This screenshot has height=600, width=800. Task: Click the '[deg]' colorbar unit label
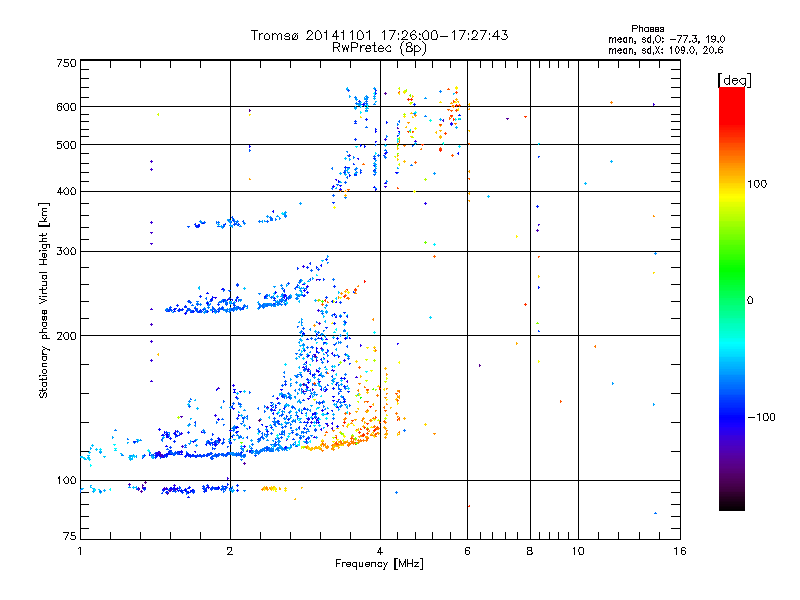(x=734, y=80)
